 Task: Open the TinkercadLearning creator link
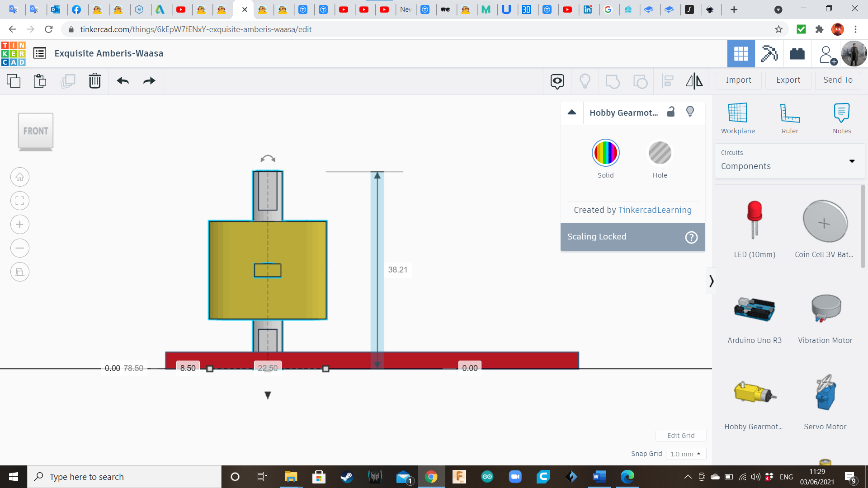click(655, 210)
